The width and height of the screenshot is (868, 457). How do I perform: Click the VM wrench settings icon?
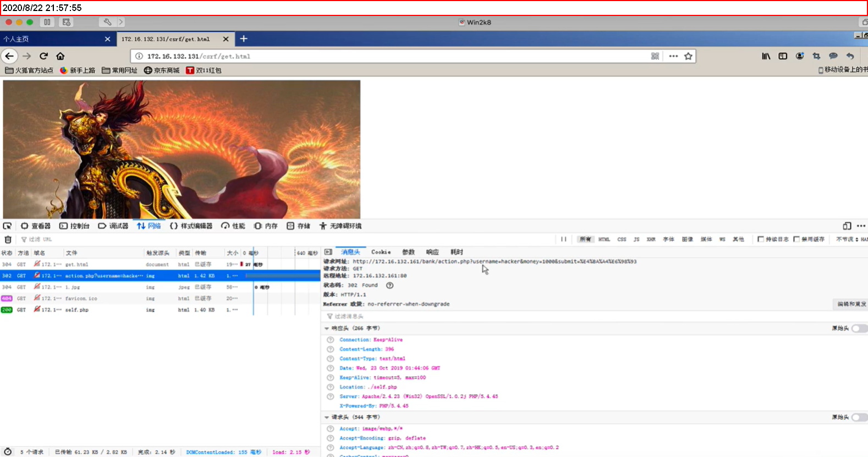(107, 22)
